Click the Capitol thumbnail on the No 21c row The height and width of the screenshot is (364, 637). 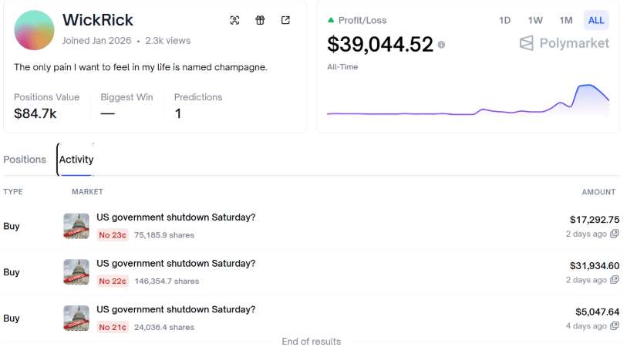click(76, 318)
